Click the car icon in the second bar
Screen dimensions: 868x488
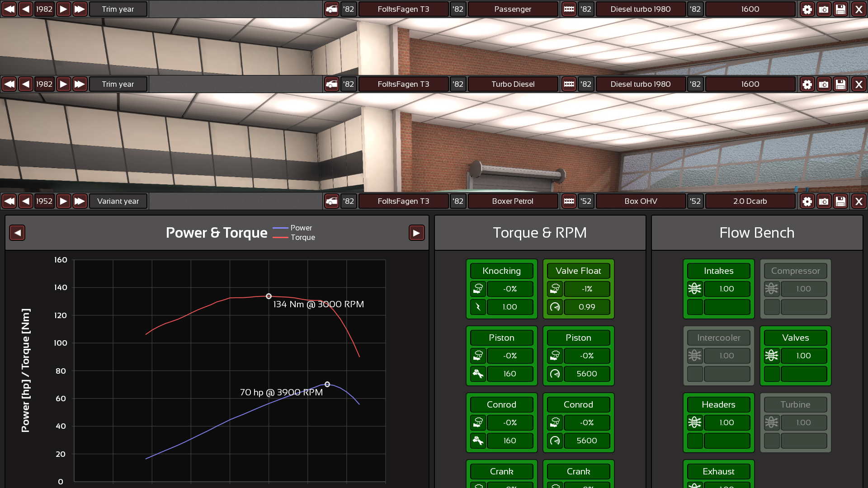pyautogui.click(x=332, y=84)
